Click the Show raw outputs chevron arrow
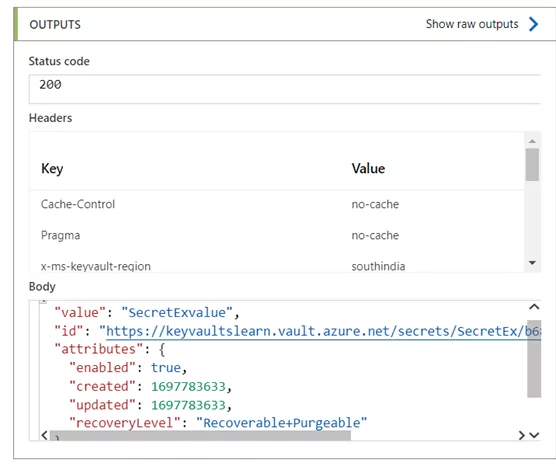 [533, 24]
